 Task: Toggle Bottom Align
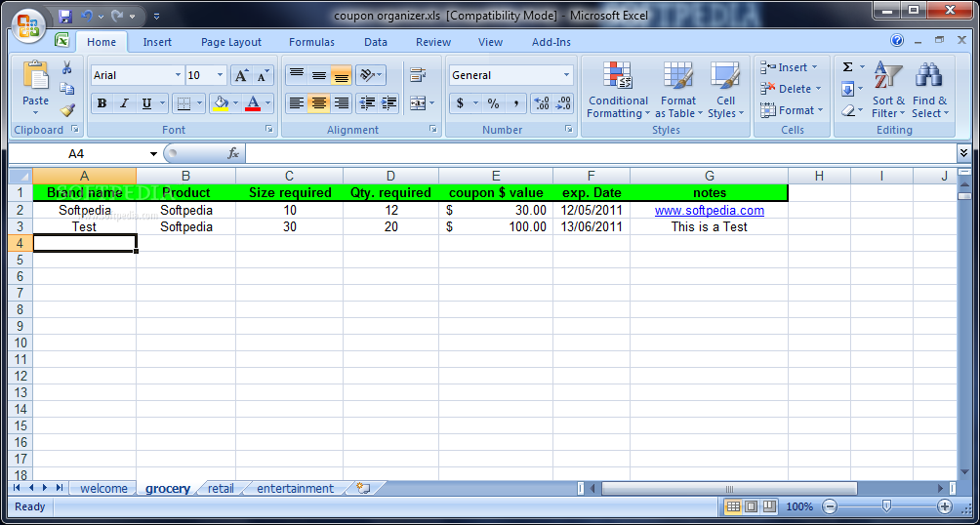(341, 75)
